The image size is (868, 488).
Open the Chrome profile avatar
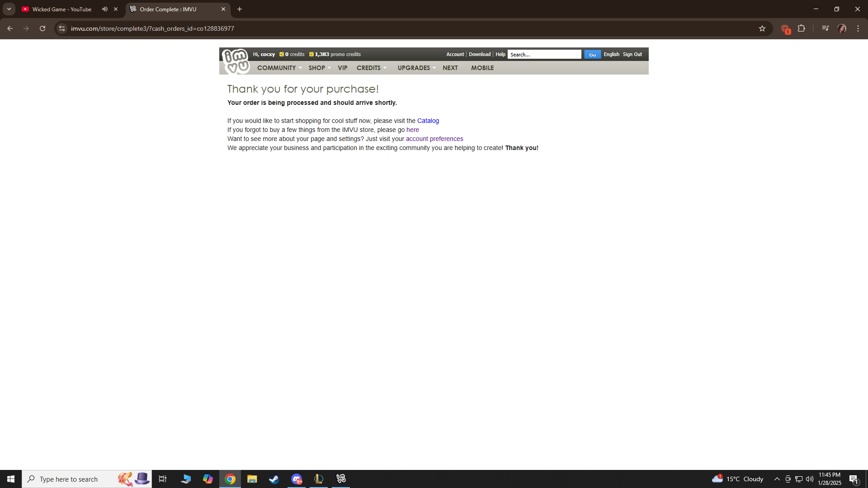coord(841,28)
